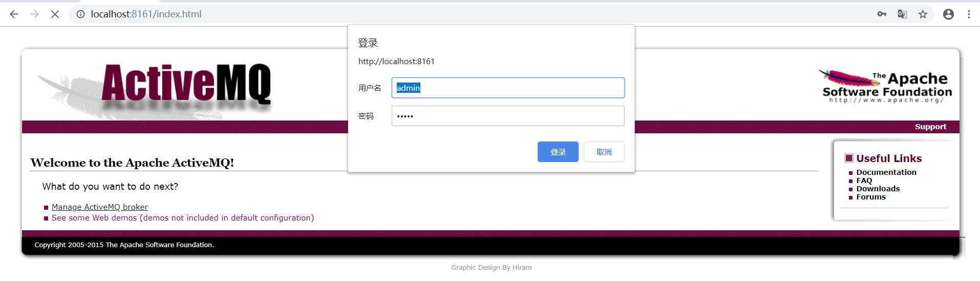
Task: Open the Downloads useful link
Action: pos(878,189)
